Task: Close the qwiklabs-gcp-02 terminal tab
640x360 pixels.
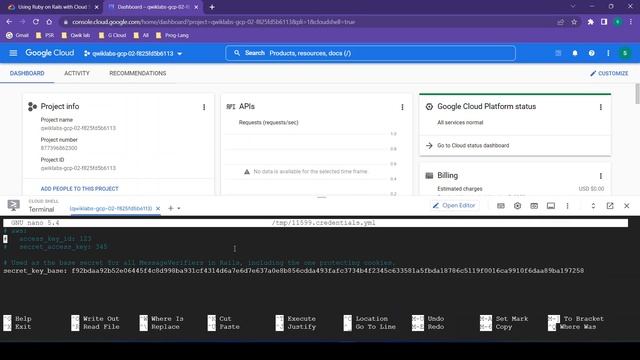Action: (x=158, y=209)
